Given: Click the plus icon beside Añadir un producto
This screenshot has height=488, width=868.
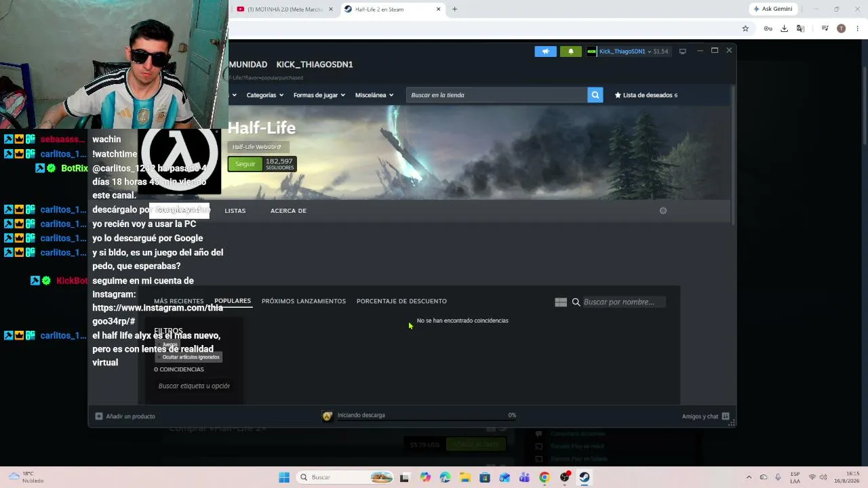Looking at the screenshot, I should (x=99, y=416).
